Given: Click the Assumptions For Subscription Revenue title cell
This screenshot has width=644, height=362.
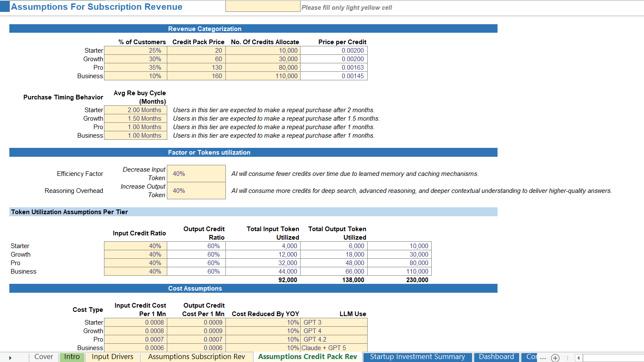Looking at the screenshot, I should pyautogui.click(x=96, y=7).
